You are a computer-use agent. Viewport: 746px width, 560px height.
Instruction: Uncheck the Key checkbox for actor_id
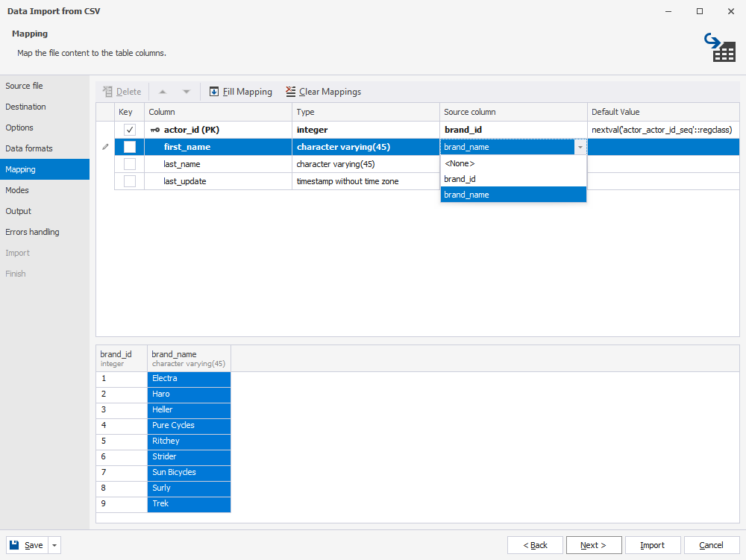(x=129, y=130)
